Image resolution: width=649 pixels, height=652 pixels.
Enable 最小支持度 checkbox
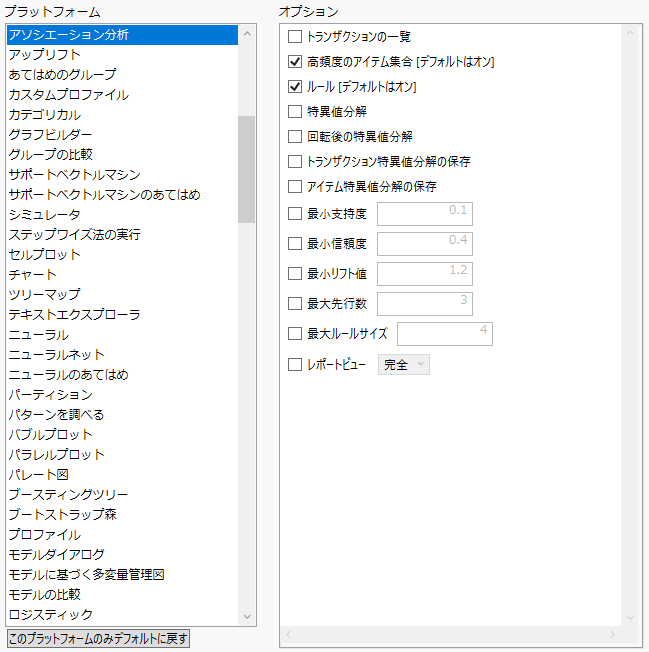295,214
